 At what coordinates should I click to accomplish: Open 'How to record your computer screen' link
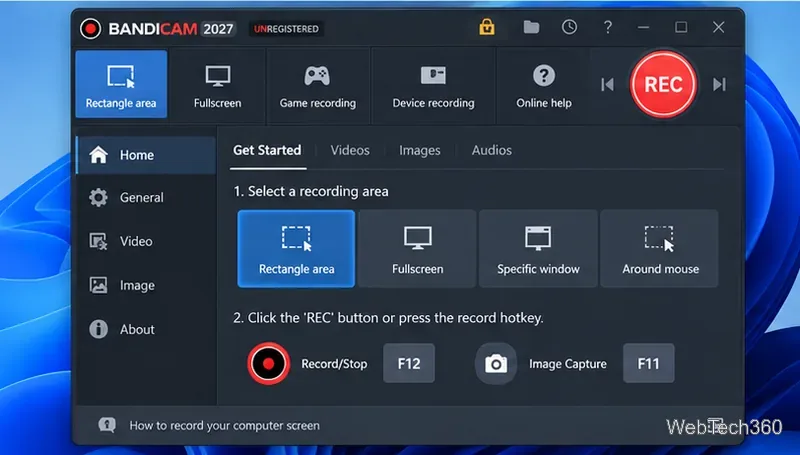coord(224,425)
